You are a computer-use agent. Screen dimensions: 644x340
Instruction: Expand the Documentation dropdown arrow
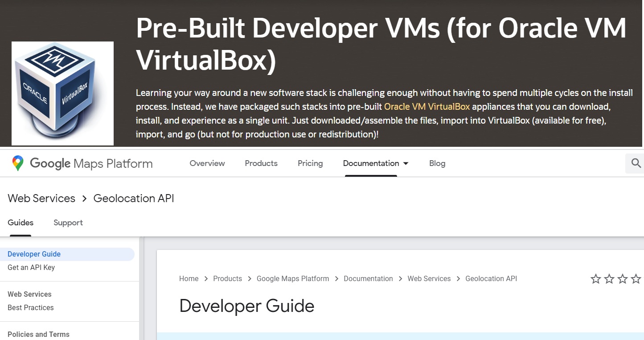point(406,164)
